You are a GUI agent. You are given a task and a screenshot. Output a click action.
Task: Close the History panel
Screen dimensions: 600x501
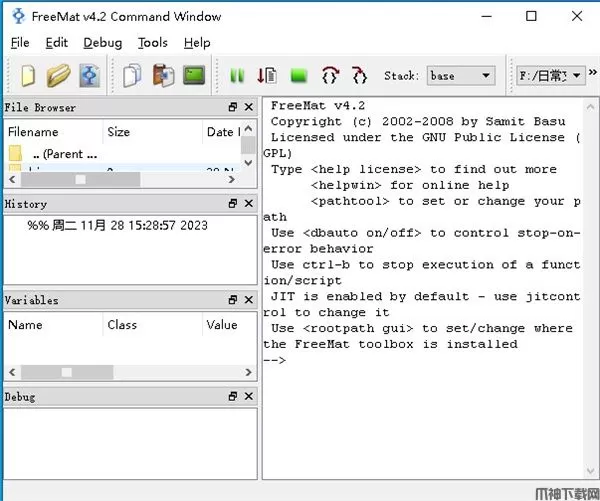pyautogui.click(x=249, y=204)
